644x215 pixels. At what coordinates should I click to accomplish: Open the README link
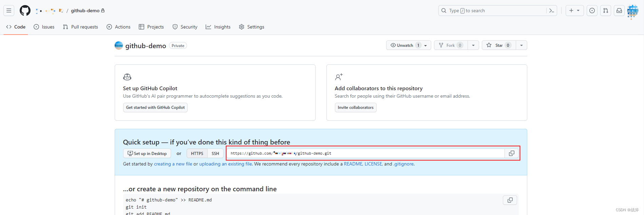353,164
